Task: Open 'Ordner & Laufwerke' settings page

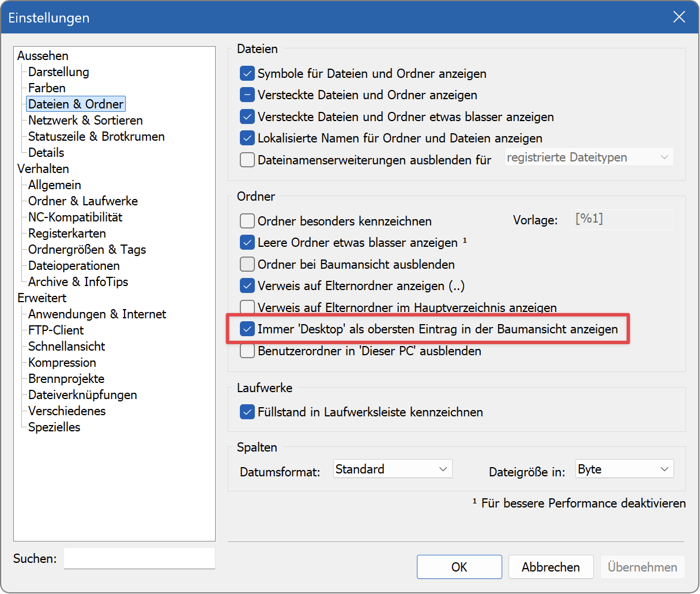Action: click(x=83, y=201)
